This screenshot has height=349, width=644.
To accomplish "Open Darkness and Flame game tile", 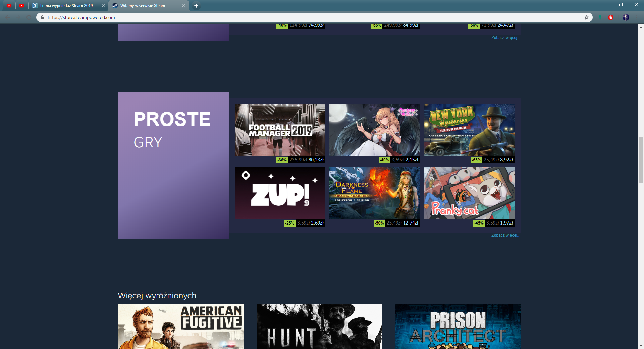I will [x=375, y=193].
